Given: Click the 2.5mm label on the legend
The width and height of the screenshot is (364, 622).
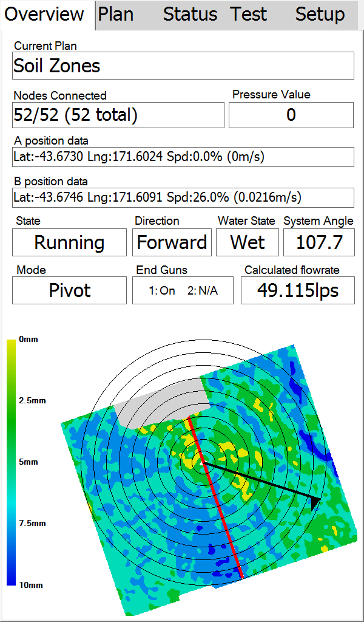Looking at the screenshot, I should click(33, 401).
